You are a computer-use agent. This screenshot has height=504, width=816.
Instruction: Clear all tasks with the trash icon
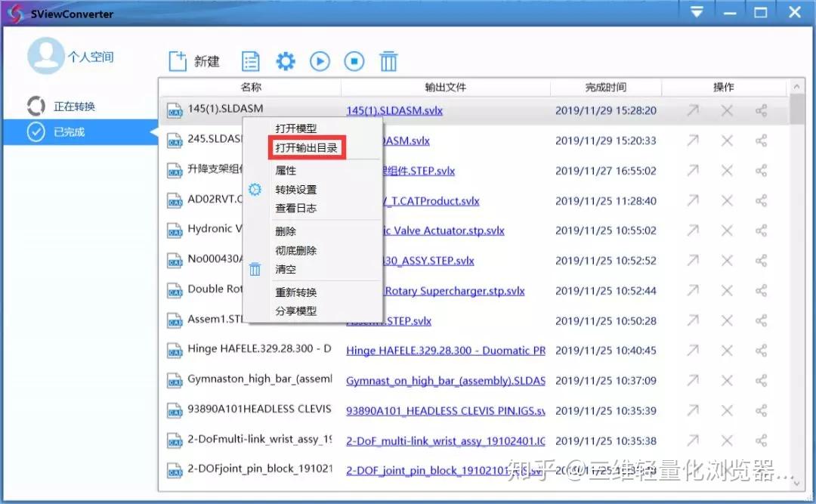point(388,61)
